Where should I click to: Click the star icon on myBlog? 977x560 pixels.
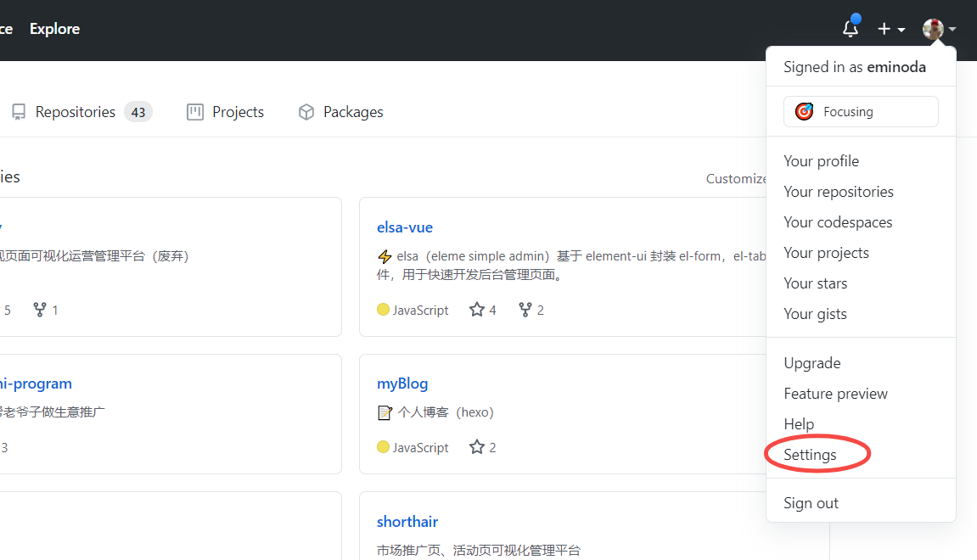pyautogui.click(x=477, y=447)
